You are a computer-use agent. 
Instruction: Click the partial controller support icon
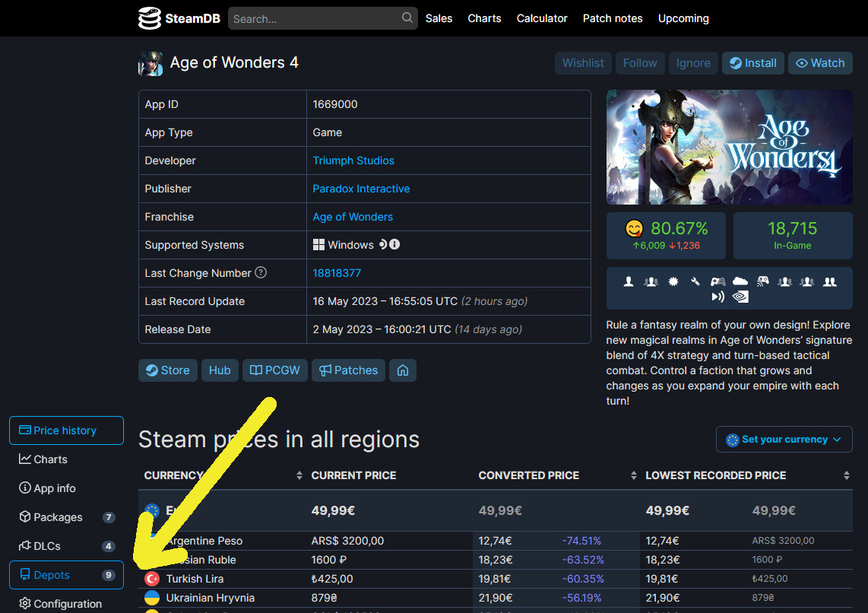click(718, 282)
